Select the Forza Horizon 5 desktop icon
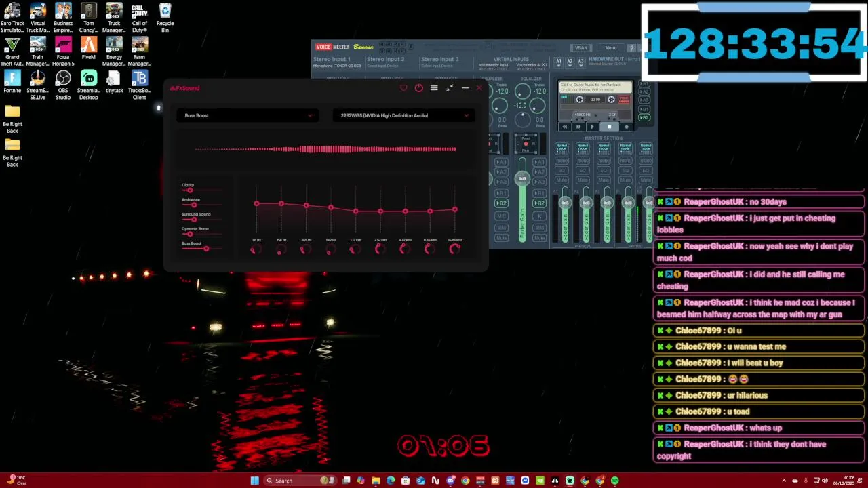Screen dimensions: 868x488 point(63,52)
